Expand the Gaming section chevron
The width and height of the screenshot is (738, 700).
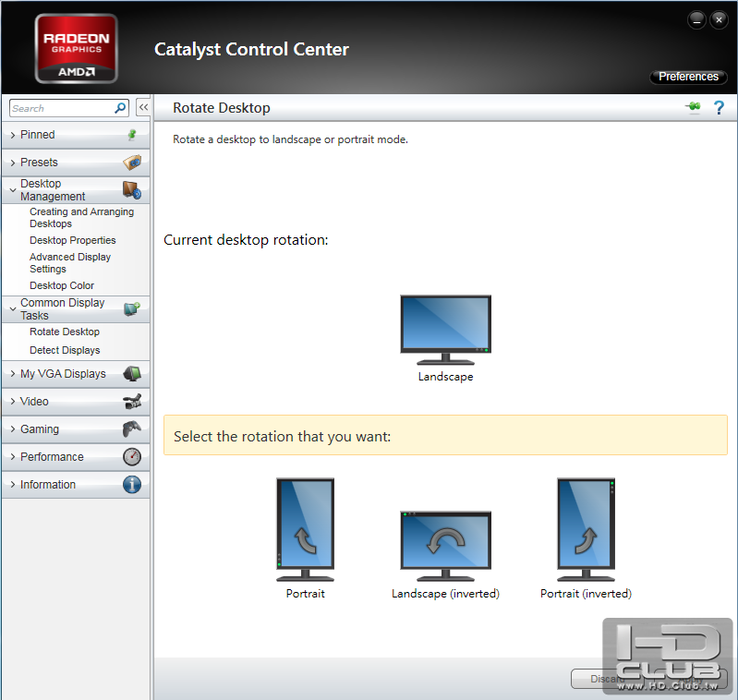(x=13, y=429)
